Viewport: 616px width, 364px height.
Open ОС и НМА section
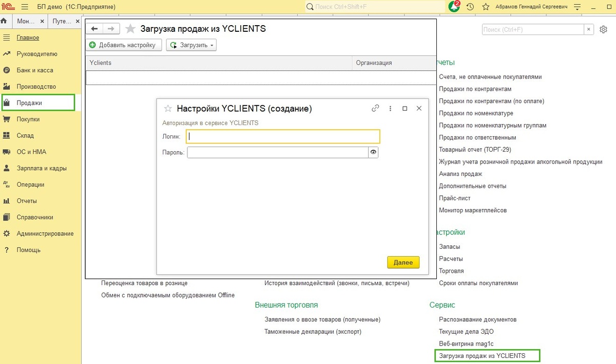tap(31, 152)
